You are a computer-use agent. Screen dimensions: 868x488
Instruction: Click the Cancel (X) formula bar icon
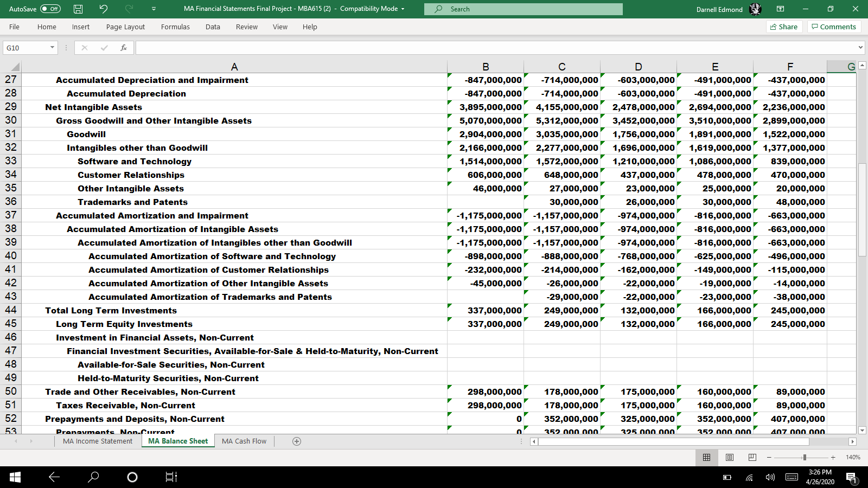[85, 48]
